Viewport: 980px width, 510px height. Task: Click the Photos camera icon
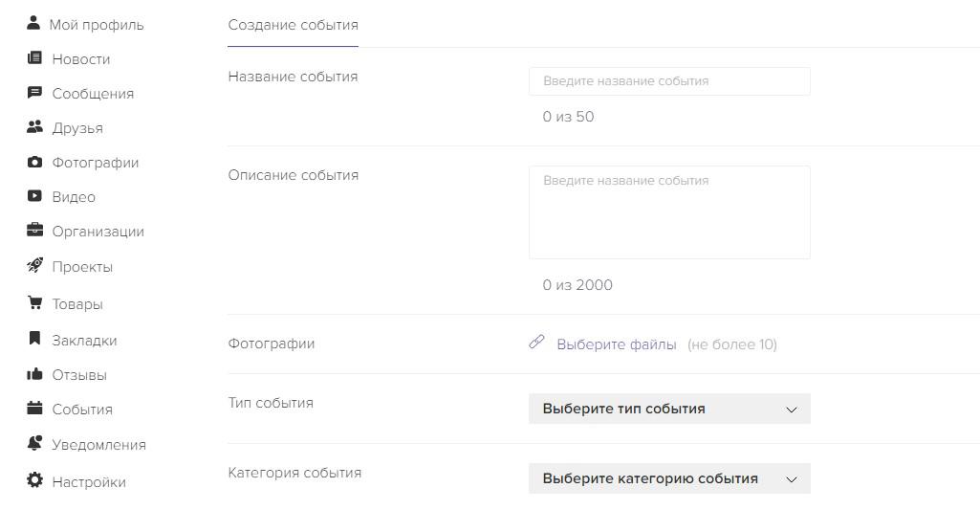[34, 162]
